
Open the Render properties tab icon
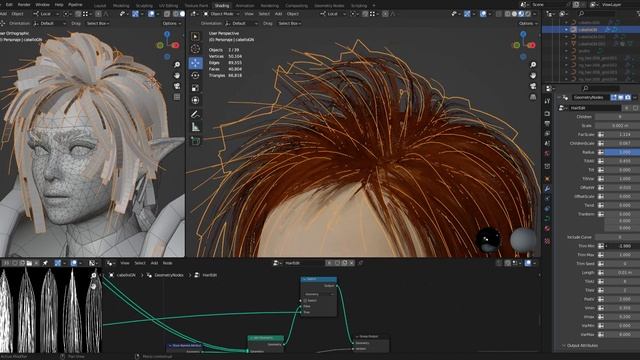coord(547,113)
